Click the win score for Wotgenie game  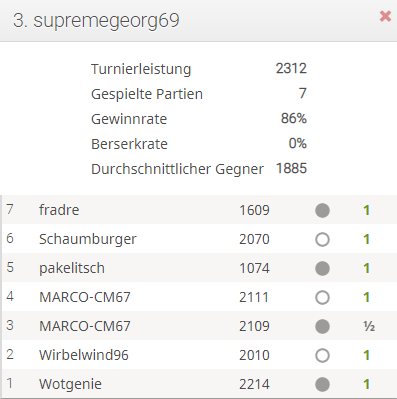coord(367,384)
